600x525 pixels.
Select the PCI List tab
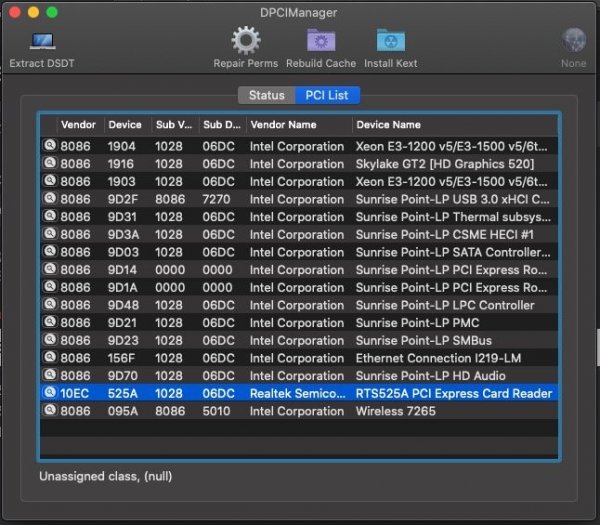328,96
